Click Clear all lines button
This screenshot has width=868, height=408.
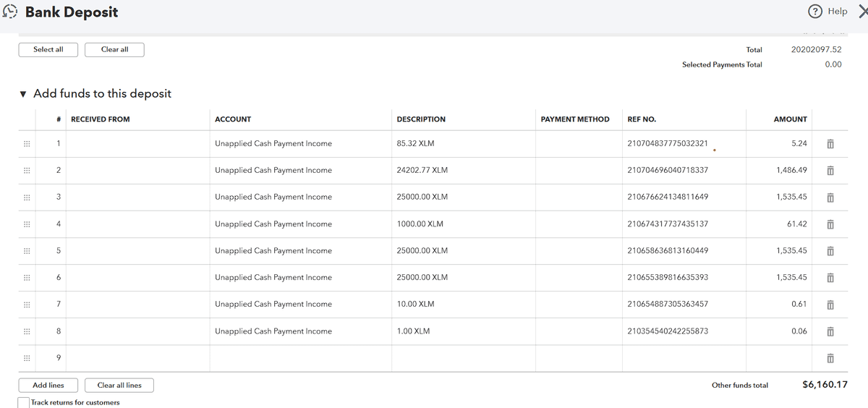pyautogui.click(x=119, y=386)
